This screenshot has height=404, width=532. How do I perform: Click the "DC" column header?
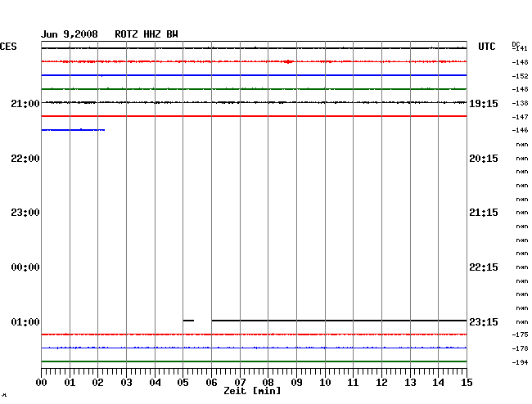click(516, 44)
